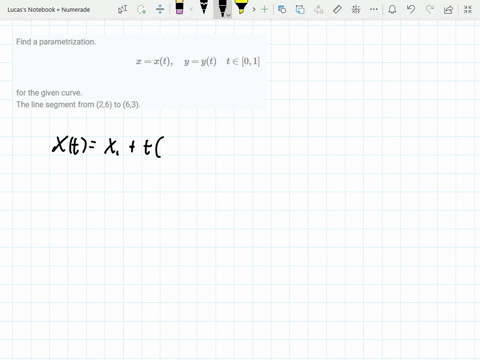
Task: Select the first black pen
Action: pos(204,7)
